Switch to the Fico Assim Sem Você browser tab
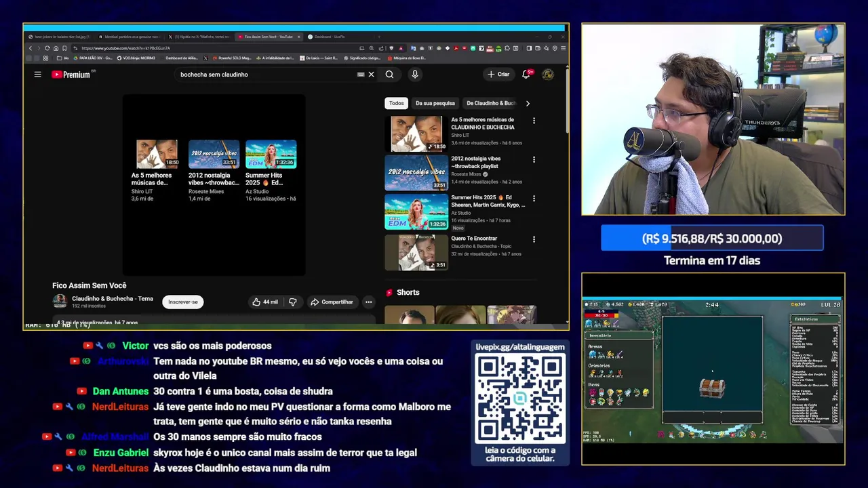 [268, 37]
